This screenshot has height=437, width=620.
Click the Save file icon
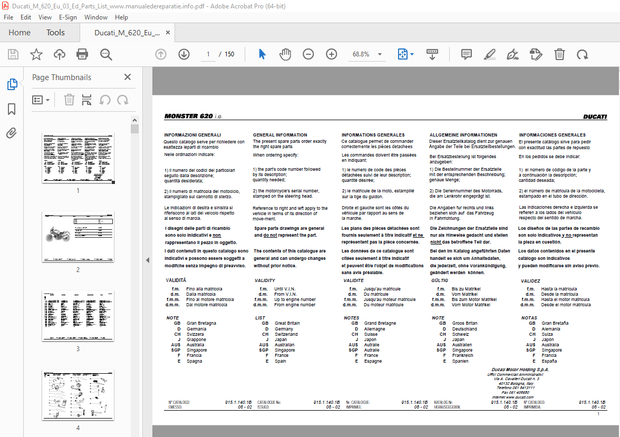tap(13, 54)
